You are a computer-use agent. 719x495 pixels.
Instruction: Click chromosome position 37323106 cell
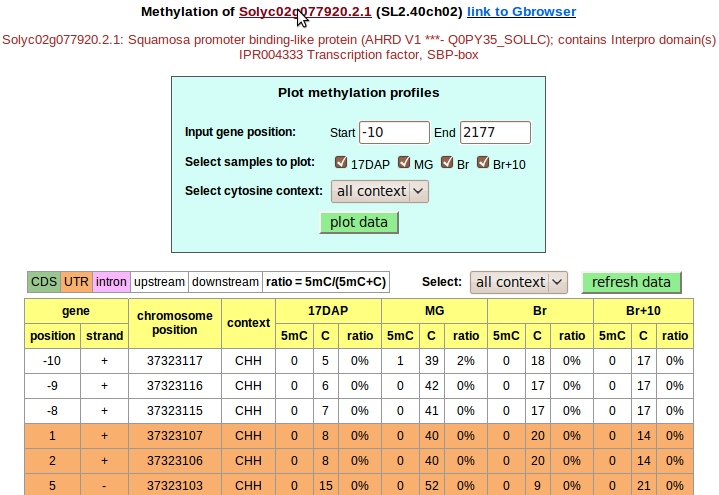(x=175, y=461)
